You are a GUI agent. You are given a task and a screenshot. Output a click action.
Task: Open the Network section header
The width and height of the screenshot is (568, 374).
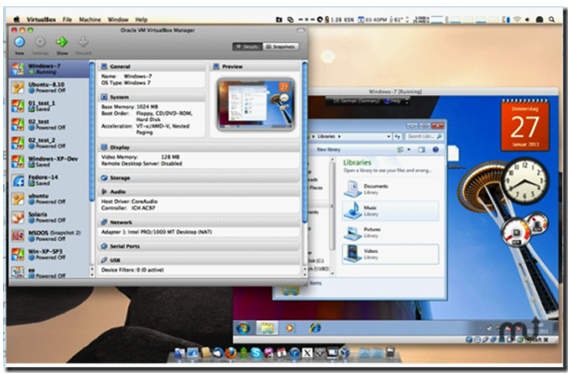click(199, 222)
